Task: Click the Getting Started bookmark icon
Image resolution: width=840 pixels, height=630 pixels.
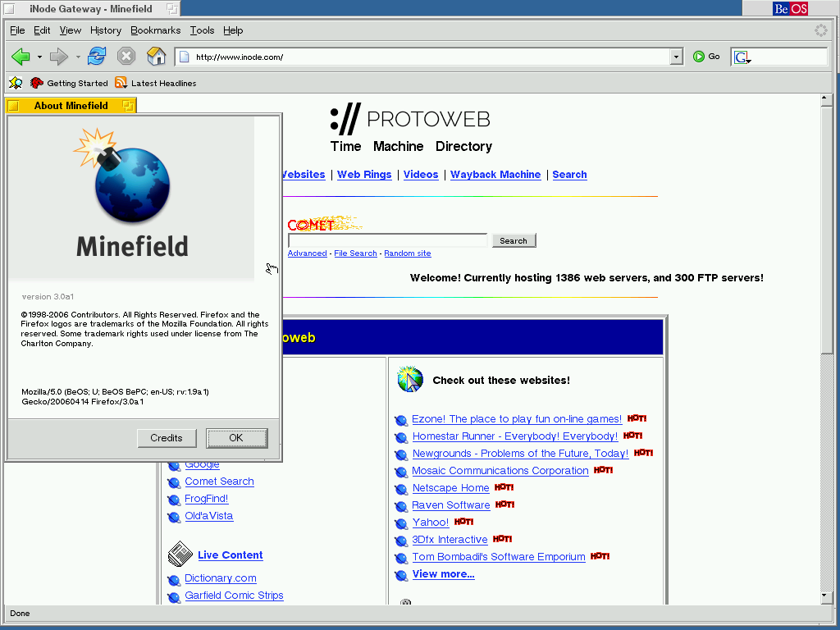Action: pyautogui.click(x=37, y=83)
